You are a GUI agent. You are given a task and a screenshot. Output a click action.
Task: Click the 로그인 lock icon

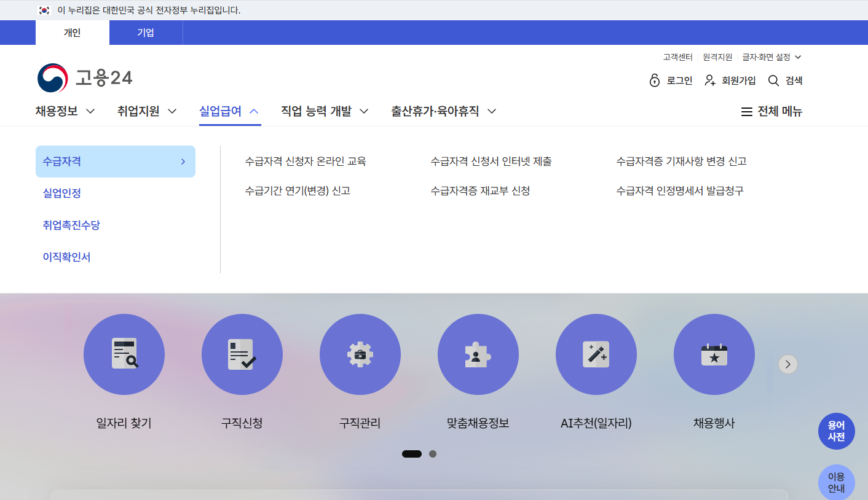click(655, 80)
